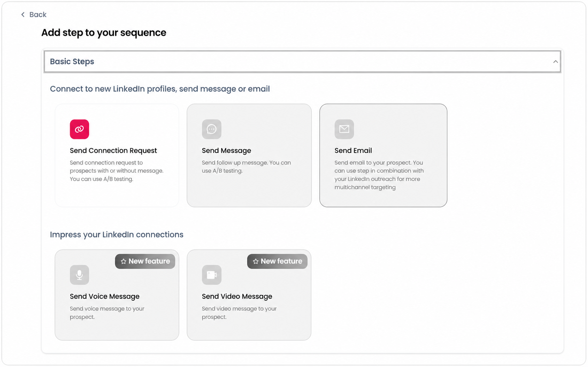
Task: Click the New feature badge on Video Message
Action: 277,261
